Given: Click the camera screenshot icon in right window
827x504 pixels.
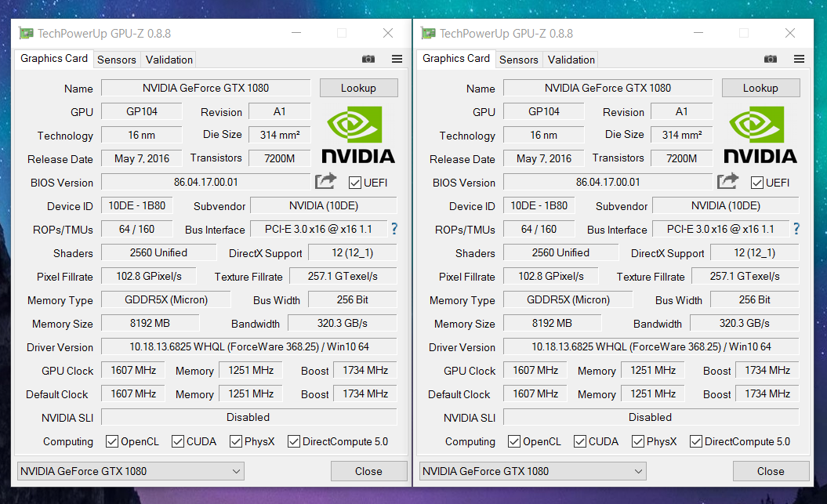Looking at the screenshot, I should click(x=771, y=59).
